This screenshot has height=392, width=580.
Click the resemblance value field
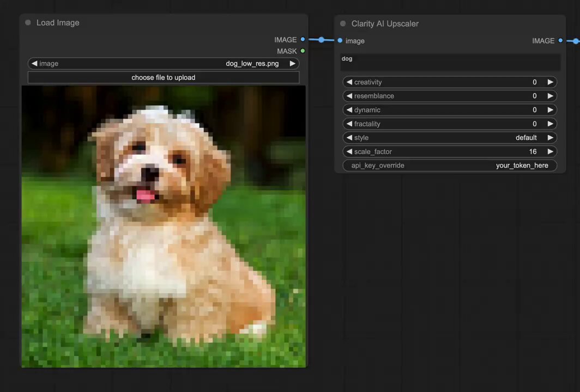click(450, 96)
